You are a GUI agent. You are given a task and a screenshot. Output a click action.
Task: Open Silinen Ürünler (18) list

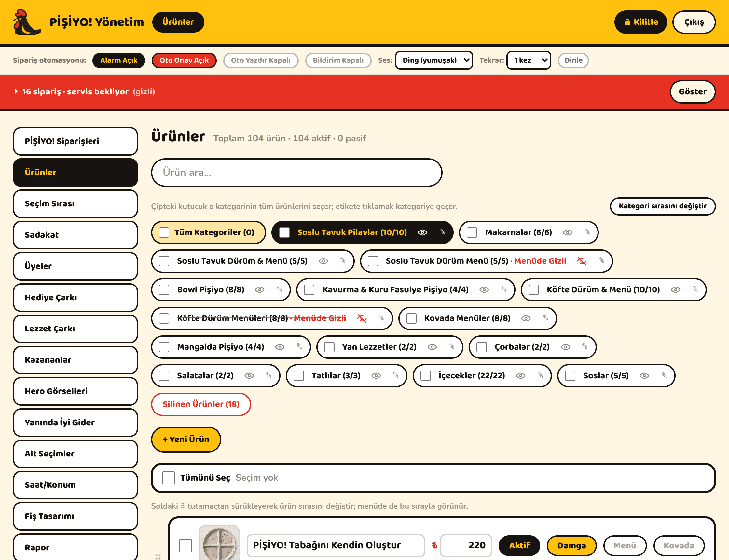201,404
